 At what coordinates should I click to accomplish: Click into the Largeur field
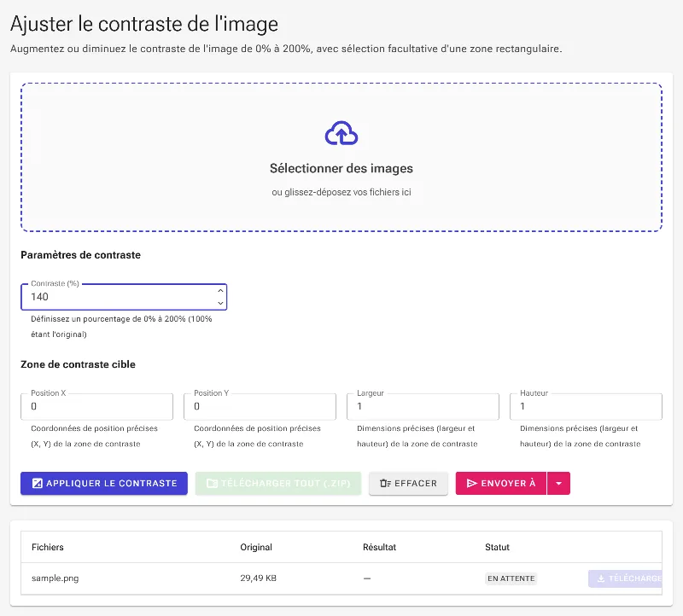click(x=423, y=406)
